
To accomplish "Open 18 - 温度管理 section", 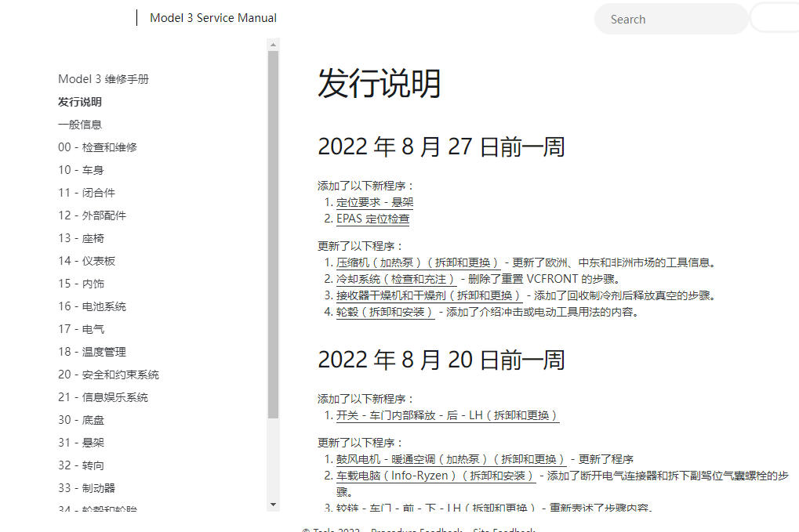I will point(93,352).
